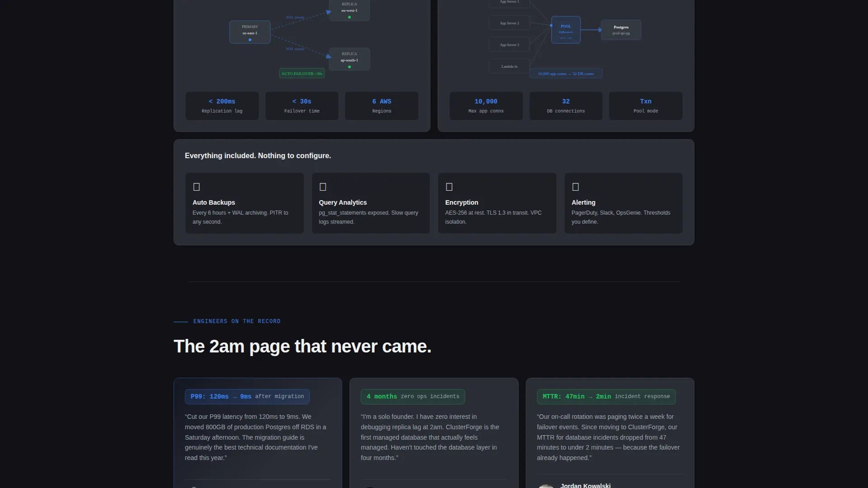Click the upper 'WAL stream' arrow label
The width and height of the screenshot is (868, 488).
[x=295, y=17]
